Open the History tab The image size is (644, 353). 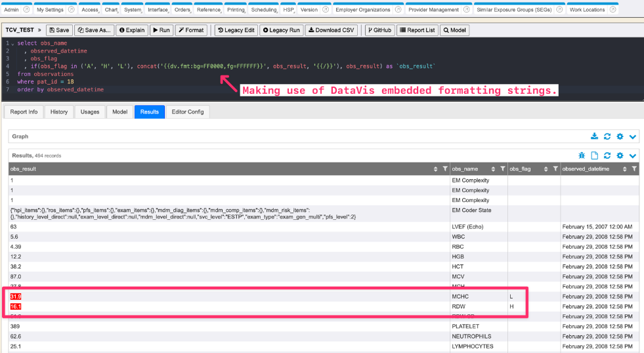59,112
